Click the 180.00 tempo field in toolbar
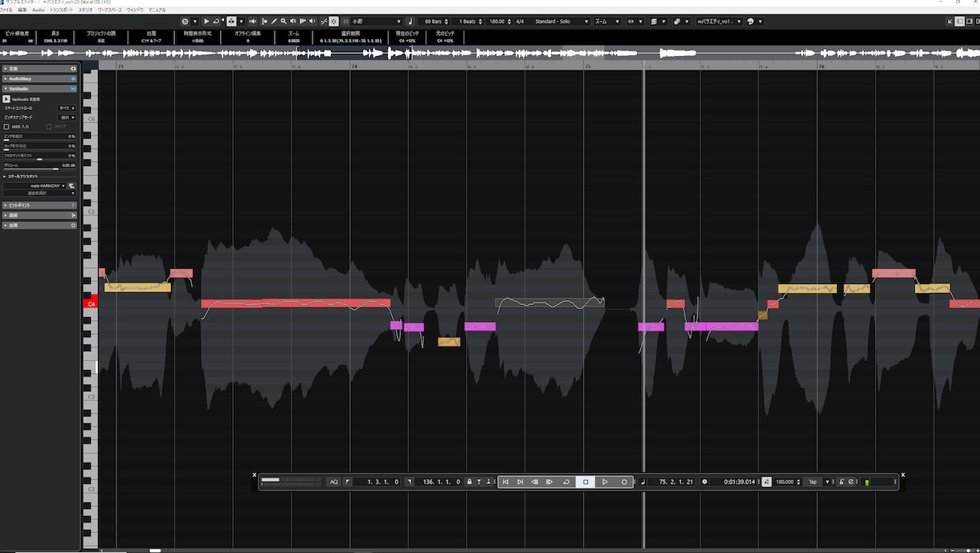This screenshot has width=980, height=553. click(x=497, y=21)
